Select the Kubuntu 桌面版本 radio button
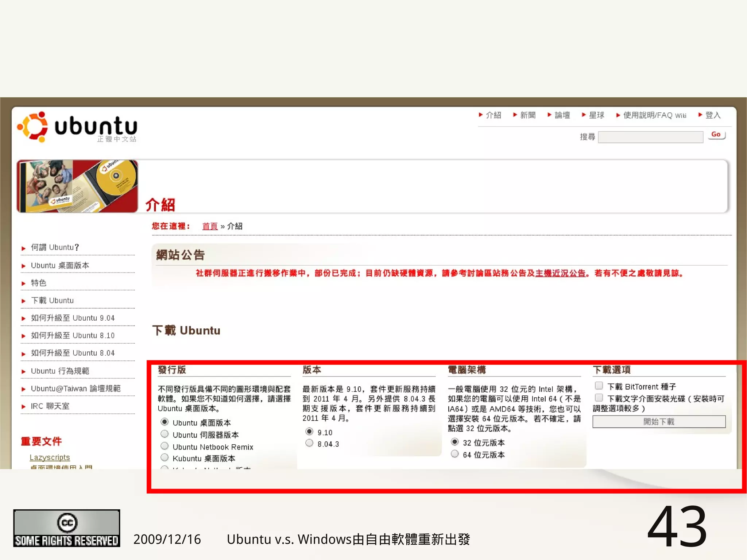 (165, 458)
